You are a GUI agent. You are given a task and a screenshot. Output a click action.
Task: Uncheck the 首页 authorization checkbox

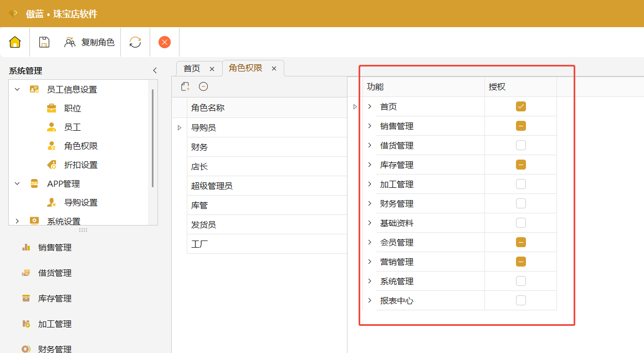click(x=521, y=106)
